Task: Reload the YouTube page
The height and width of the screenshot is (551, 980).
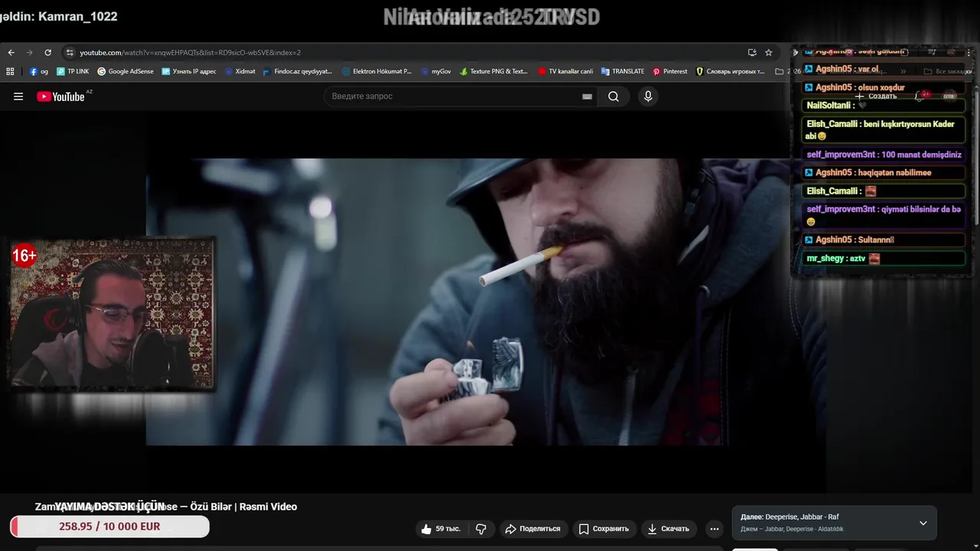Action: click(47, 53)
